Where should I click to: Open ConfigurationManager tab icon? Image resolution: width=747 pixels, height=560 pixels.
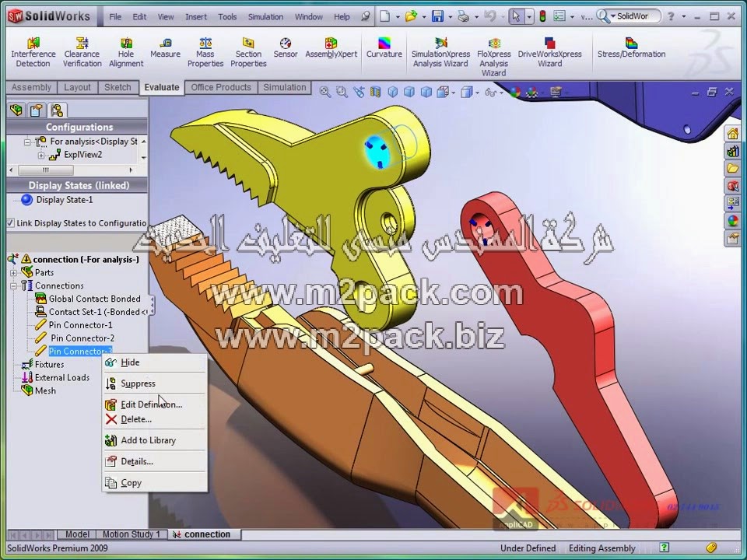[x=57, y=110]
